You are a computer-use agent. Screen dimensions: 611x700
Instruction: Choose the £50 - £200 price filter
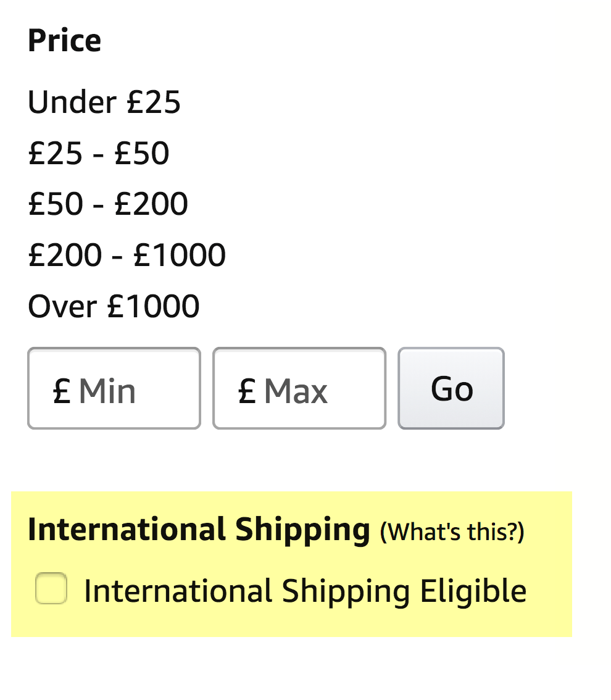click(108, 204)
